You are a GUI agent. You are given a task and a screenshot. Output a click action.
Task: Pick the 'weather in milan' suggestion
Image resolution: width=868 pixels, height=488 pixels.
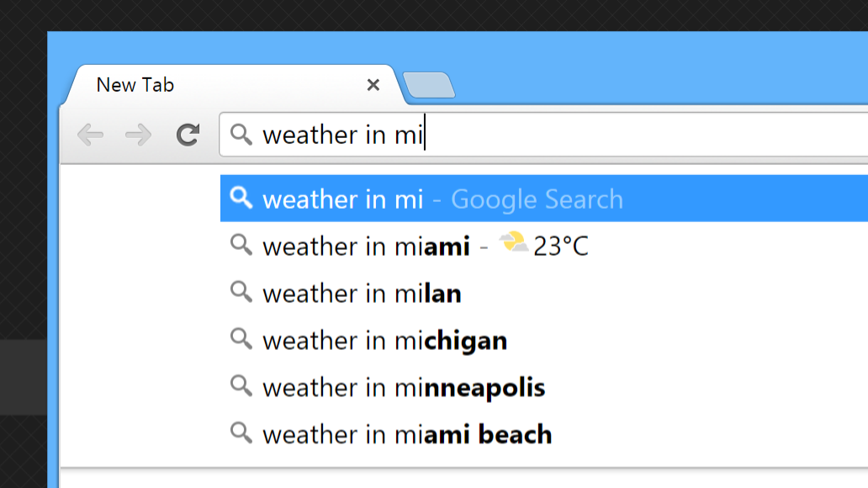pos(362,294)
